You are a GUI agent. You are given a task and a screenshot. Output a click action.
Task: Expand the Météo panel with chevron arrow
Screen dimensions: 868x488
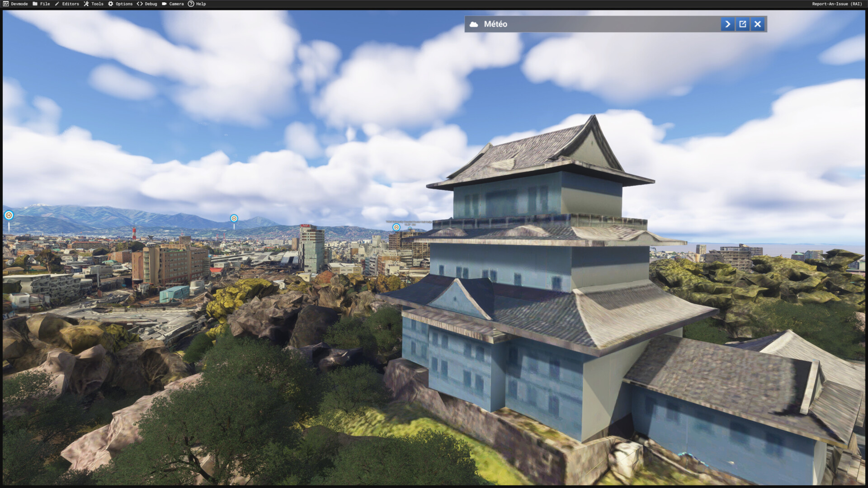pyautogui.click(x=727, y=24)
